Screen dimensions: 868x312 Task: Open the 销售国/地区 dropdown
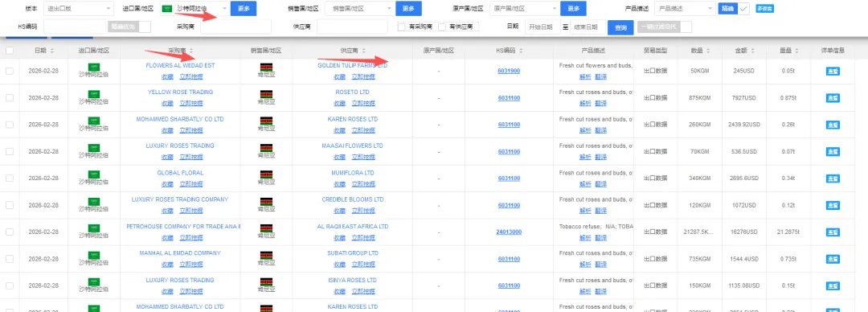tap(360, 8)
